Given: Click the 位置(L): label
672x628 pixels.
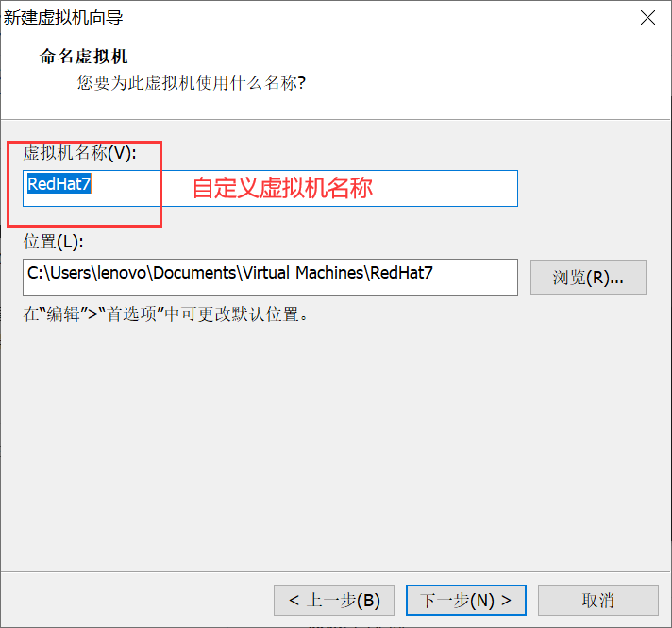Looking at the screenshot, I should (54, 242).
